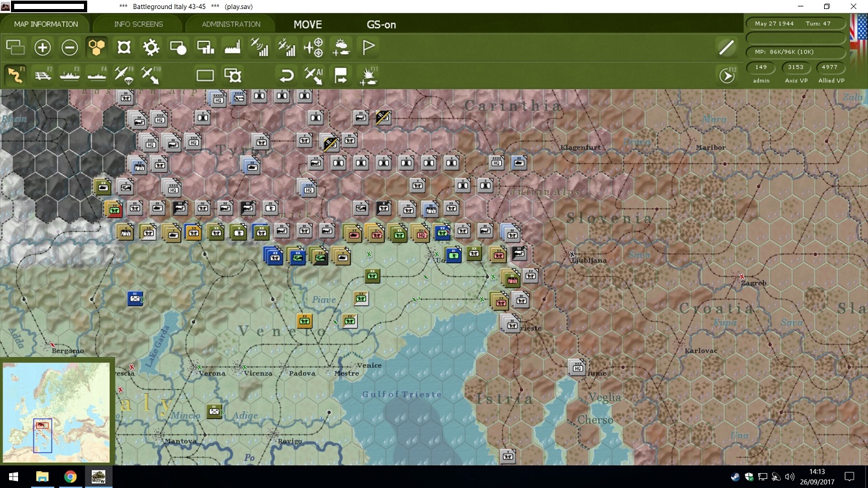Click the screen-with-bars map info icon
The image size is (868, 488).
pyautogui.click(x=205, y=47)
